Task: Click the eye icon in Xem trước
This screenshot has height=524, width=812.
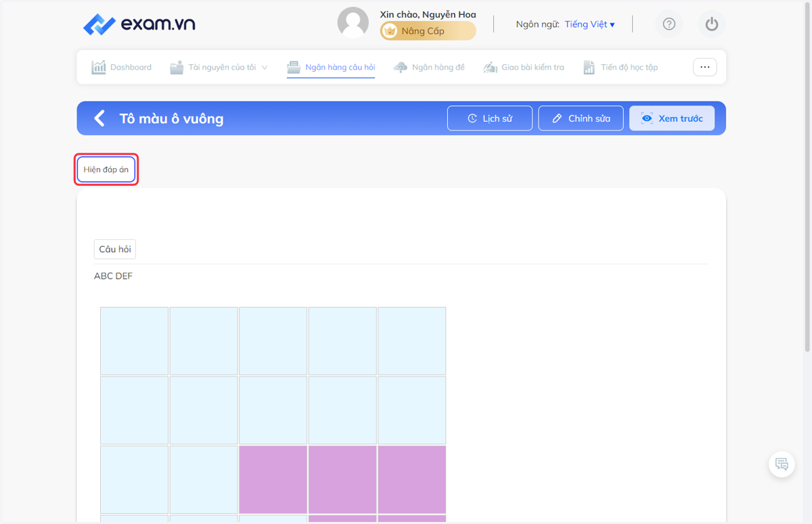Action: tap(647, 118)
